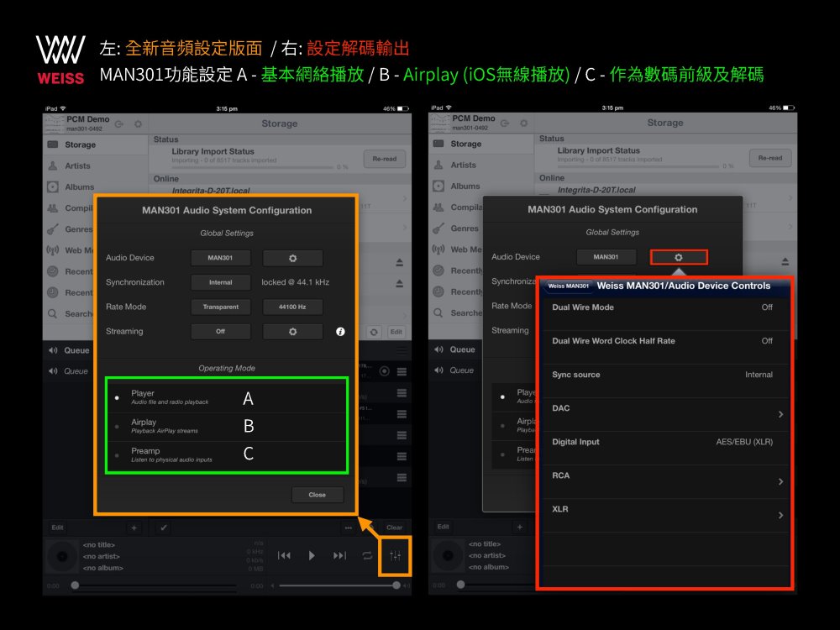840x630 pixels.
Task: Click Edit button in right iPad bottom toolbar
Action: click(x=443, y=527)
